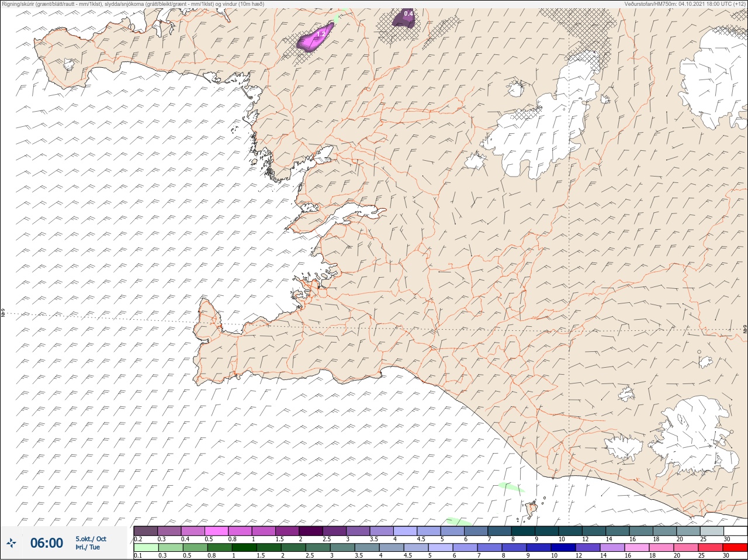
Task: Click the pale pink upper-row swatch starting at 0.5
Action: click(216, 531)
